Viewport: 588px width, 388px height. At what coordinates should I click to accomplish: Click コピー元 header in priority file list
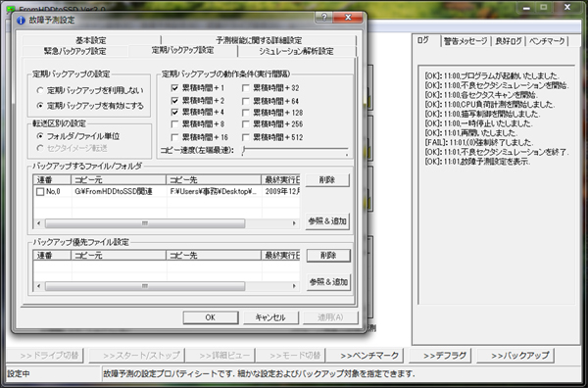tap(119, 256)
